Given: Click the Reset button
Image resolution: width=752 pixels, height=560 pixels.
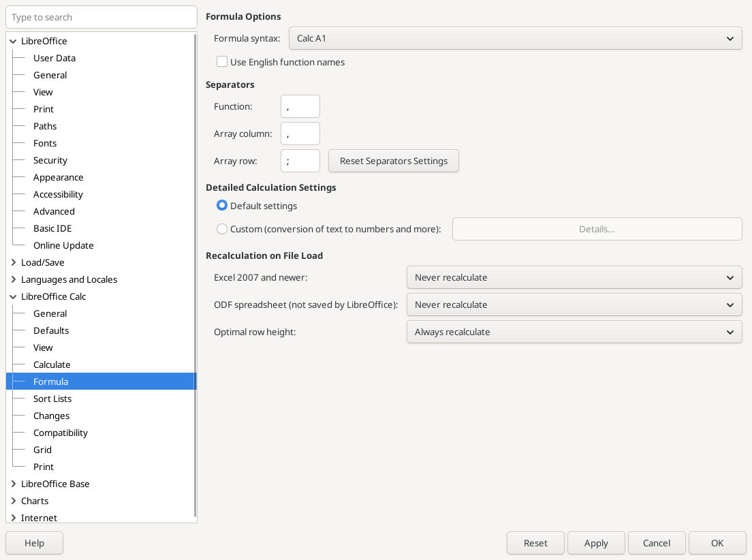Looking at the screenshot, I should [x=535, y=543].
